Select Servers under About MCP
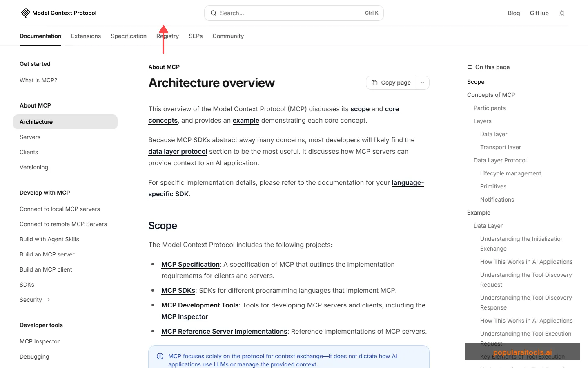This screenshot has height=368, width=588. click(x=30, y=137)
